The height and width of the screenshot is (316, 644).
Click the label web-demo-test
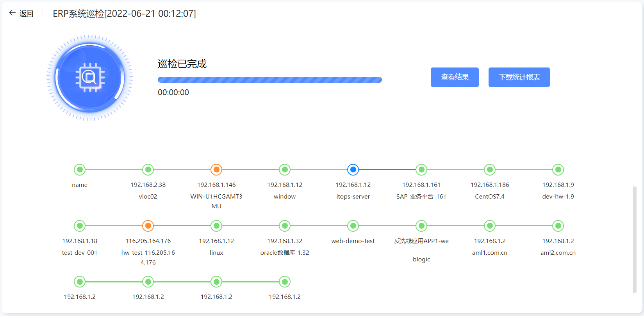coord(353,241)
